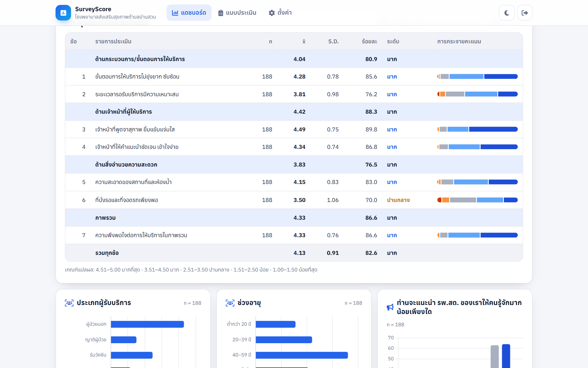The width and height of the screenshot is (588, 368).
Task: Click the S.D. column header
Action: click(333, 41)
